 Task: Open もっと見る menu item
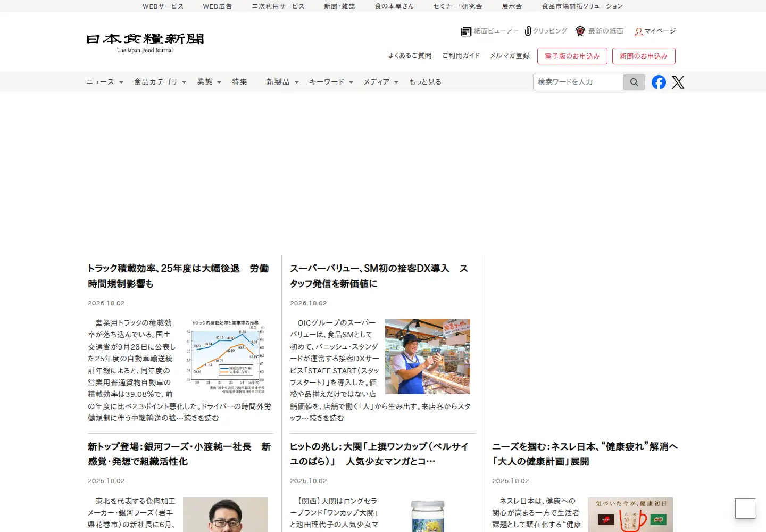(425, 82)
